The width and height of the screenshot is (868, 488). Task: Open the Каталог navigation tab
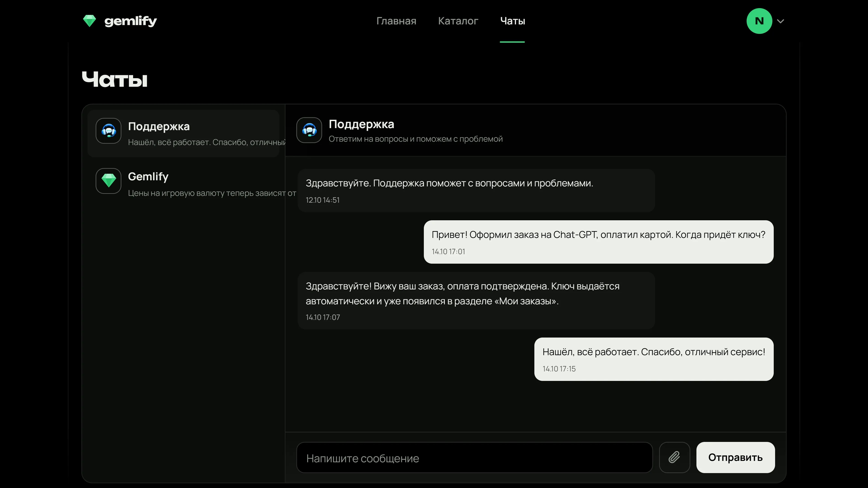pos(458,21)
